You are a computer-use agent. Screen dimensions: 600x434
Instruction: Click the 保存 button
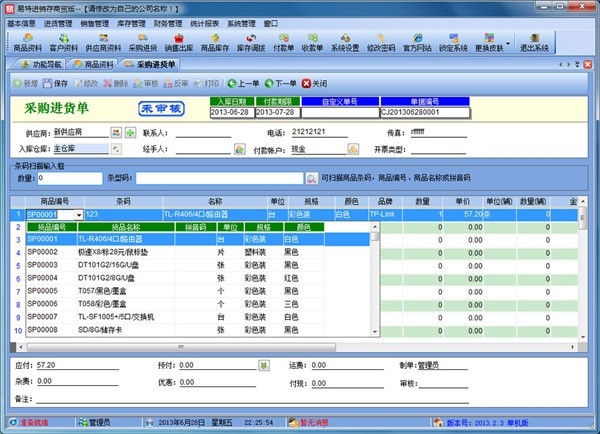click(x=56, y=83)
